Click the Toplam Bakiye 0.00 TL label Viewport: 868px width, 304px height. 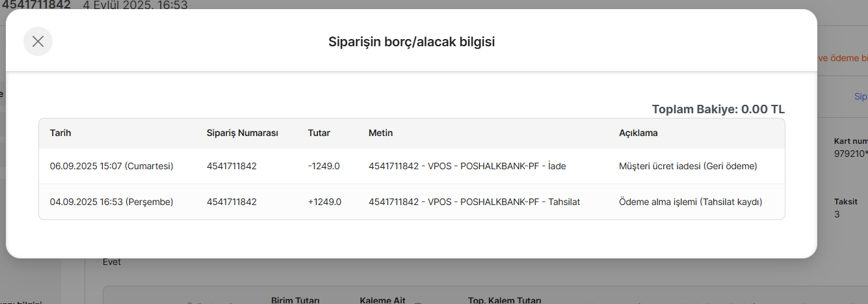(x=718, y=109)
